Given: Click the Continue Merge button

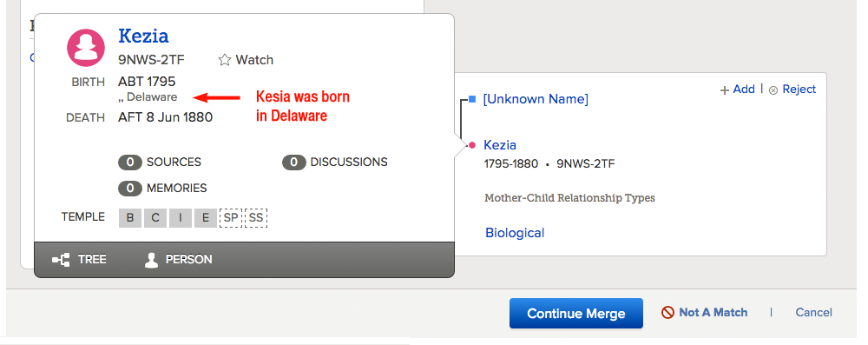Looking at the screenshot, I should point(576,314).
